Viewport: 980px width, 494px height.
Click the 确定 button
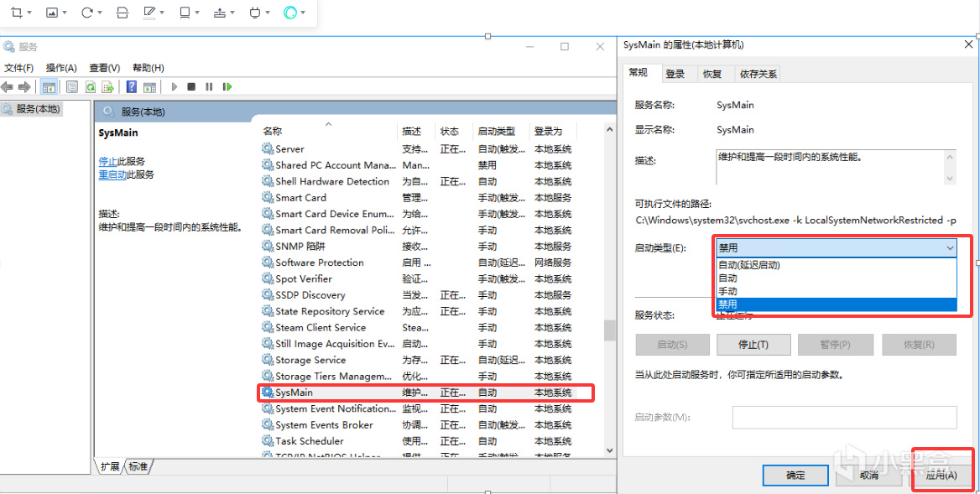coord(795,476)
